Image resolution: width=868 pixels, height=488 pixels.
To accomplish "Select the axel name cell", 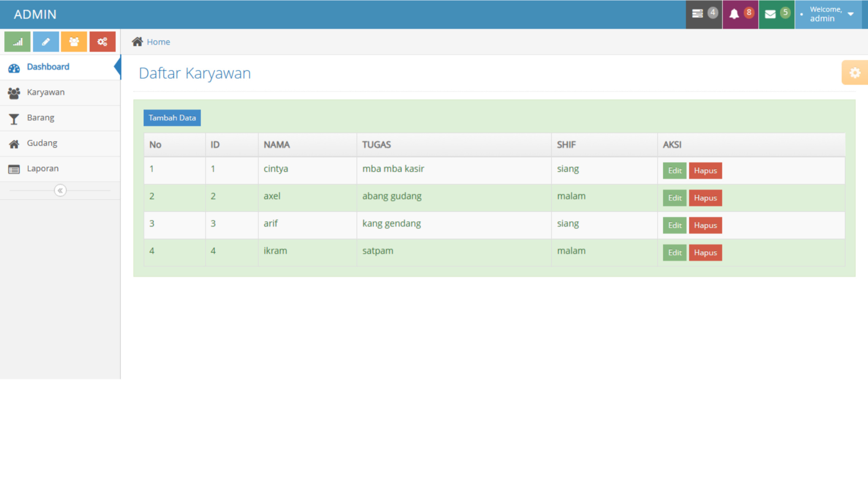I will coord(307,198).
